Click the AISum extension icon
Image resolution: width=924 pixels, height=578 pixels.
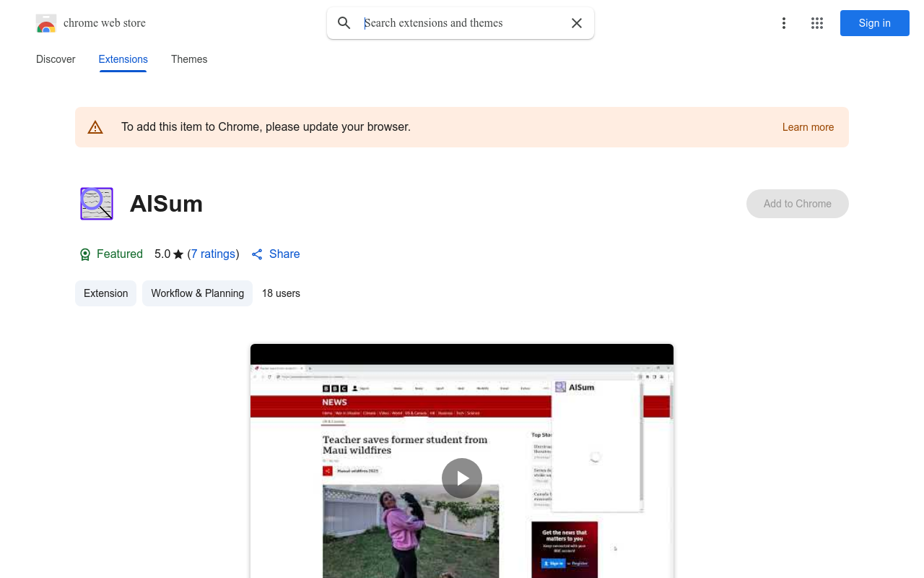point(97,204)
